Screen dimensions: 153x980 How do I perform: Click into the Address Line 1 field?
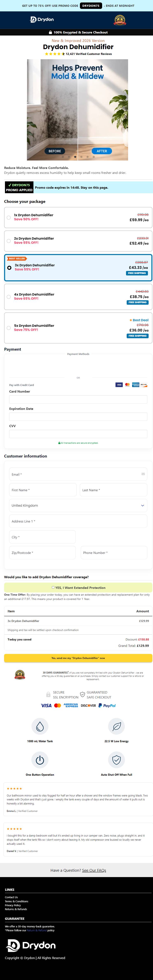tap(78, 521)
